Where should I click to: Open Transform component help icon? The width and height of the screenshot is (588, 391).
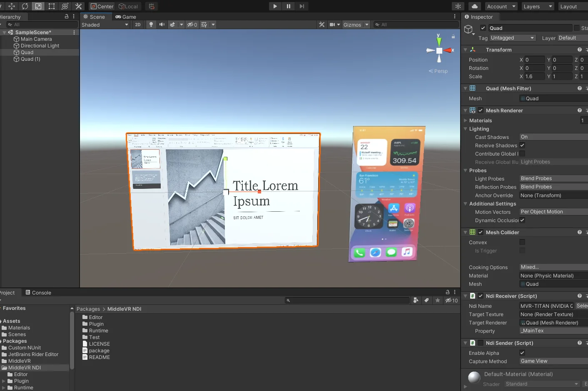point(580,49)
